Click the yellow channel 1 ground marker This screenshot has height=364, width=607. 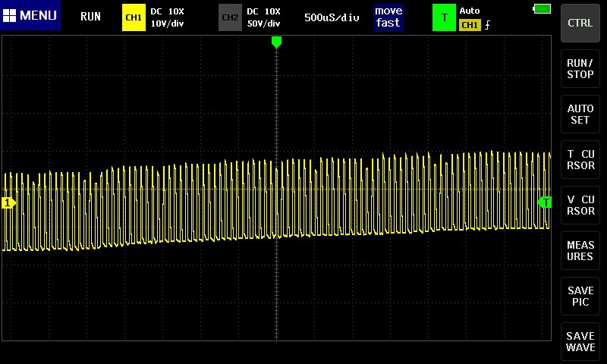click(8, 202)
